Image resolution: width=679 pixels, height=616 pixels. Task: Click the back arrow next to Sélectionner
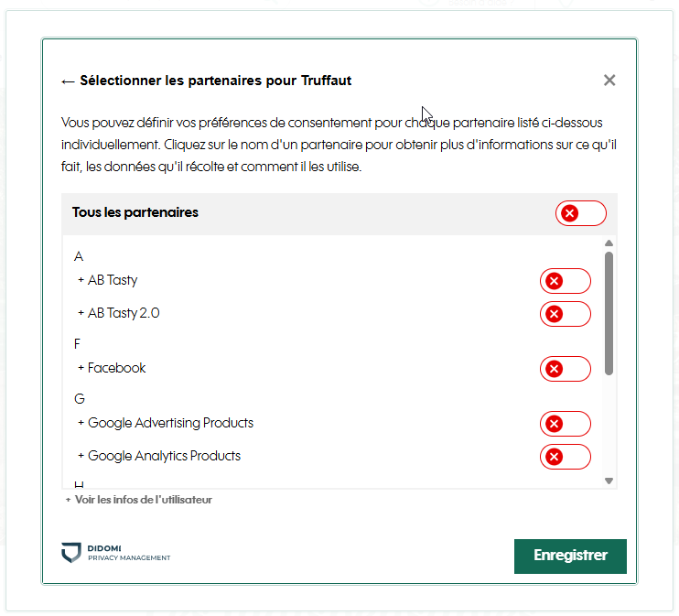point(68,81)
